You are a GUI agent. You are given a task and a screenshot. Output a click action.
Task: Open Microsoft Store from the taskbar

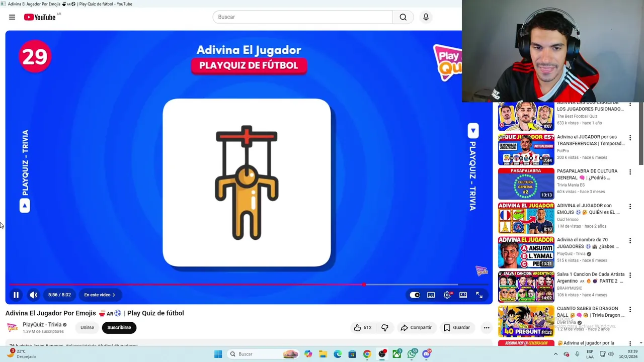tap(352, 354)
